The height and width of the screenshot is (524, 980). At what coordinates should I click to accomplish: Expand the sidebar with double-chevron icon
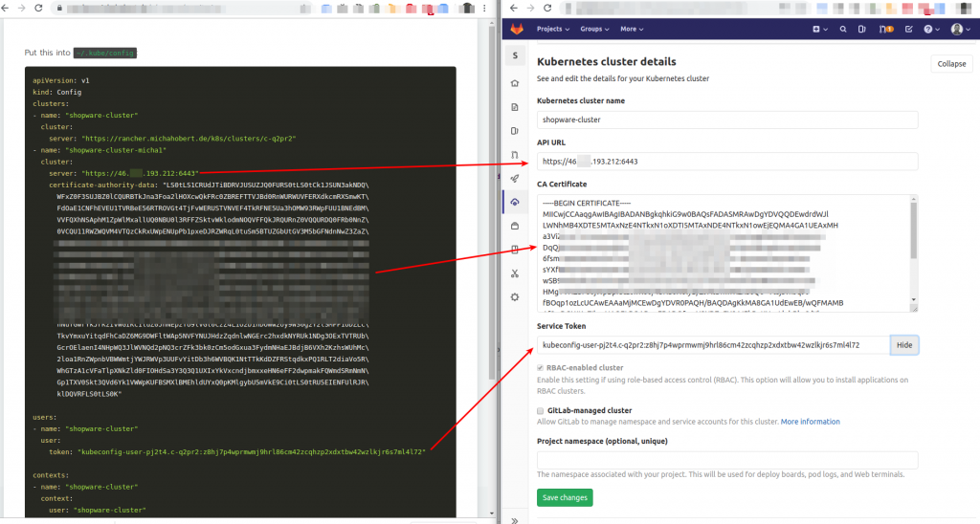point(515,519)
